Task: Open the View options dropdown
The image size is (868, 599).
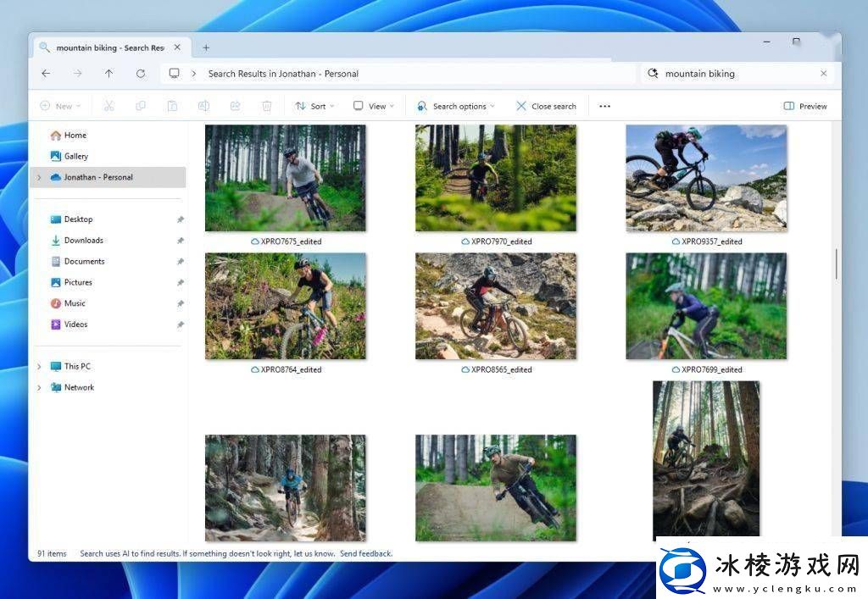Action: 373,106
